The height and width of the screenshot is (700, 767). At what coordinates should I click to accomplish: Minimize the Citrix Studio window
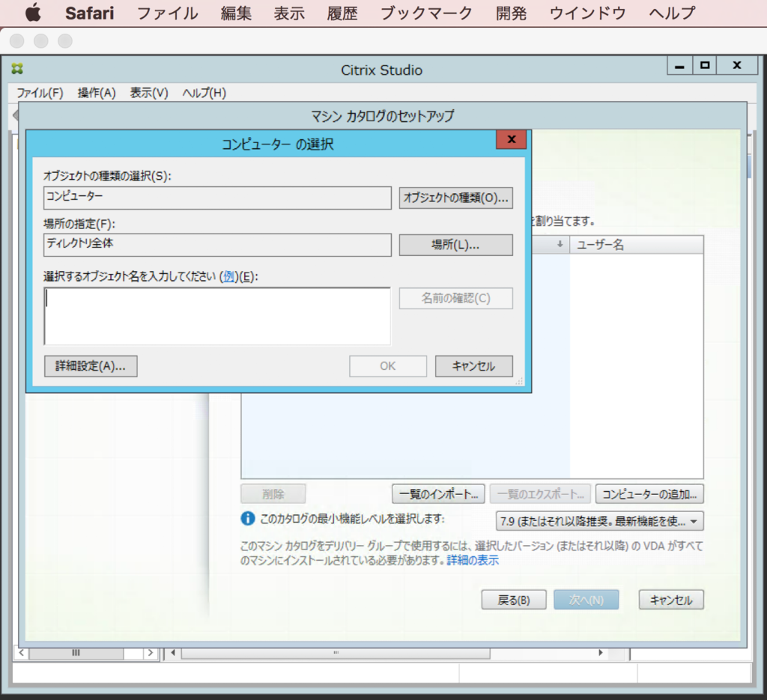(x=679, y=65)
